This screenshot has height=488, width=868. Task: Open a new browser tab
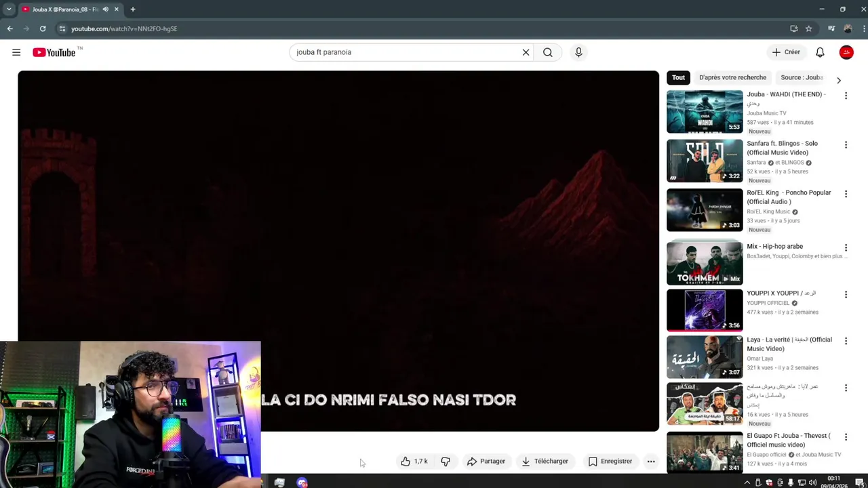tap(133, 9)
